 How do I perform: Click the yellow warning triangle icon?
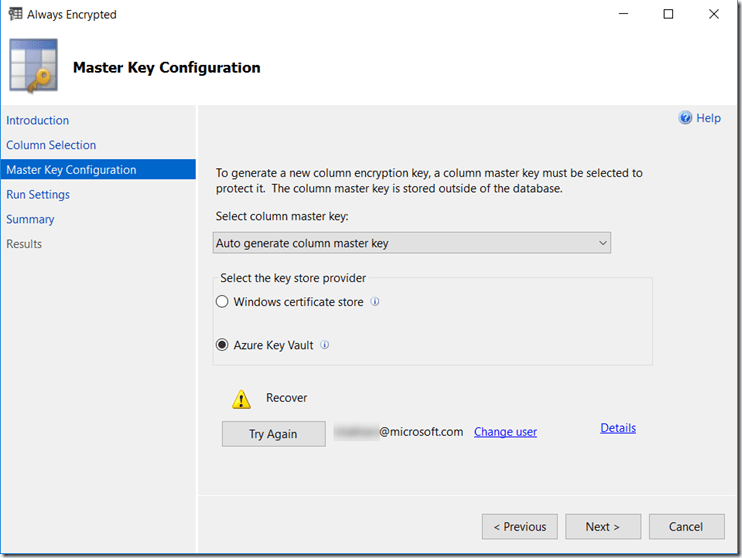pyautogui.click(x=241, y=399)
